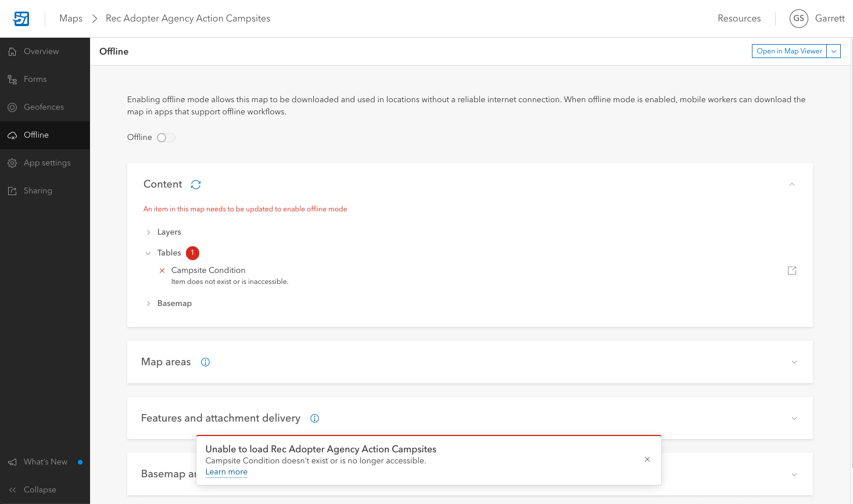Follow the Learn more link
The image size is (853, 504).
pyautogui.click(x=227, y=472)
